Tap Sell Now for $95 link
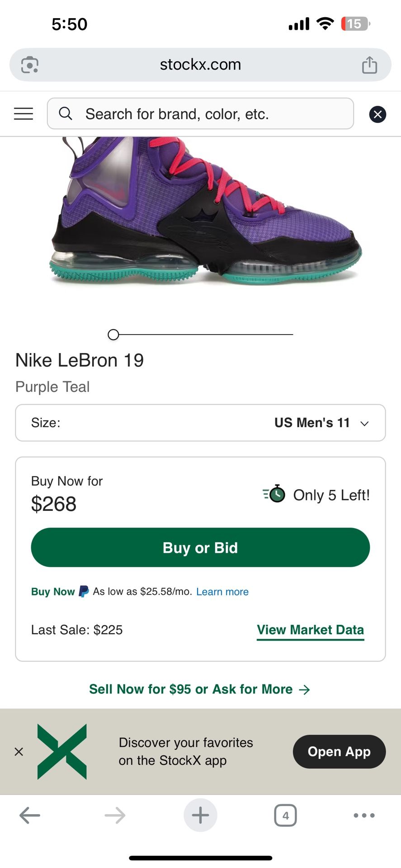 point(199,689)
